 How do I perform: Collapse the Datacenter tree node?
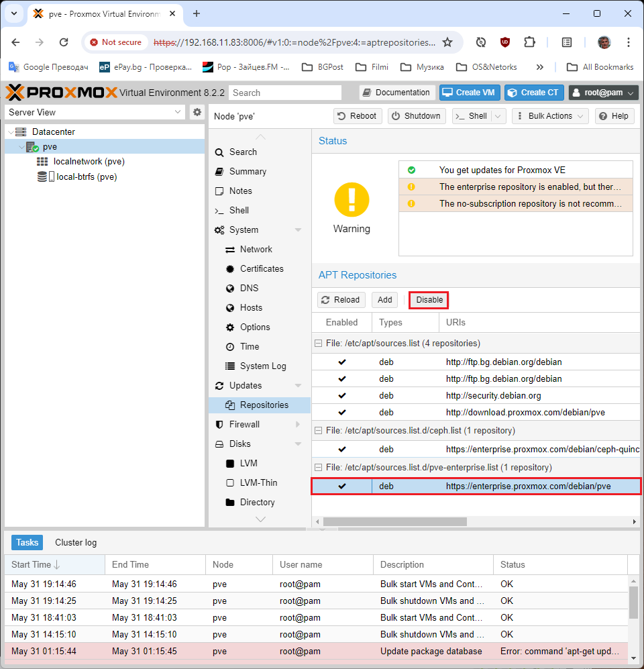[11, 132]
